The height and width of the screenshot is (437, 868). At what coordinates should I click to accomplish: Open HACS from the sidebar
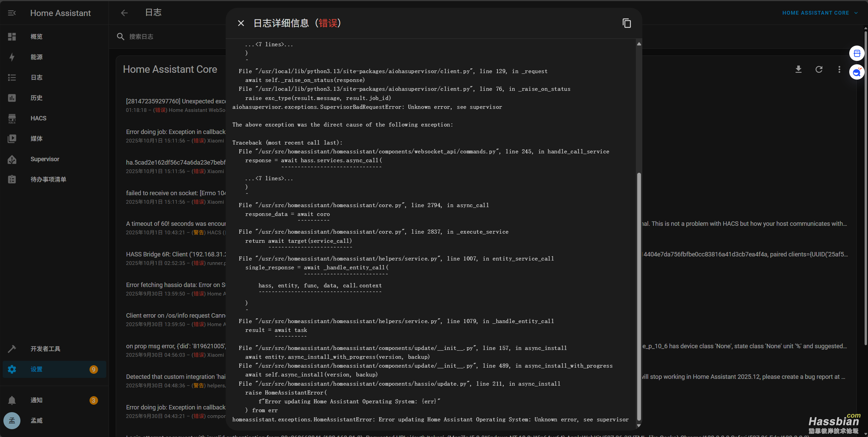(x=38, y=118)
